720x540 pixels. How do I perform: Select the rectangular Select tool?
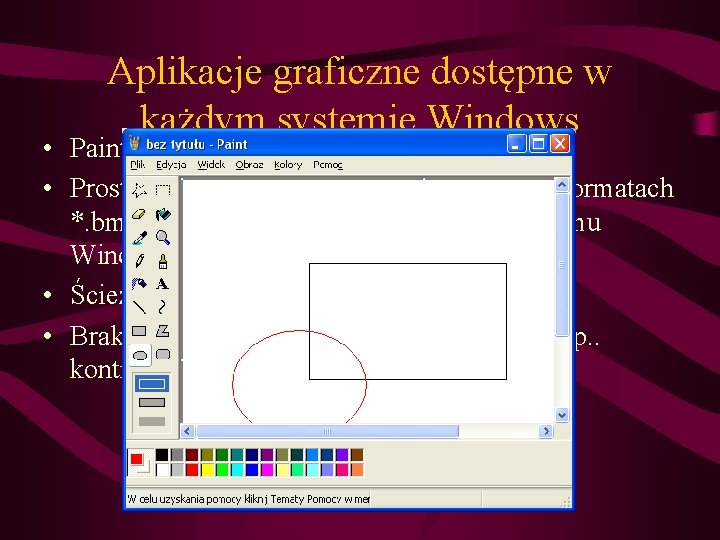click(163, 190)
